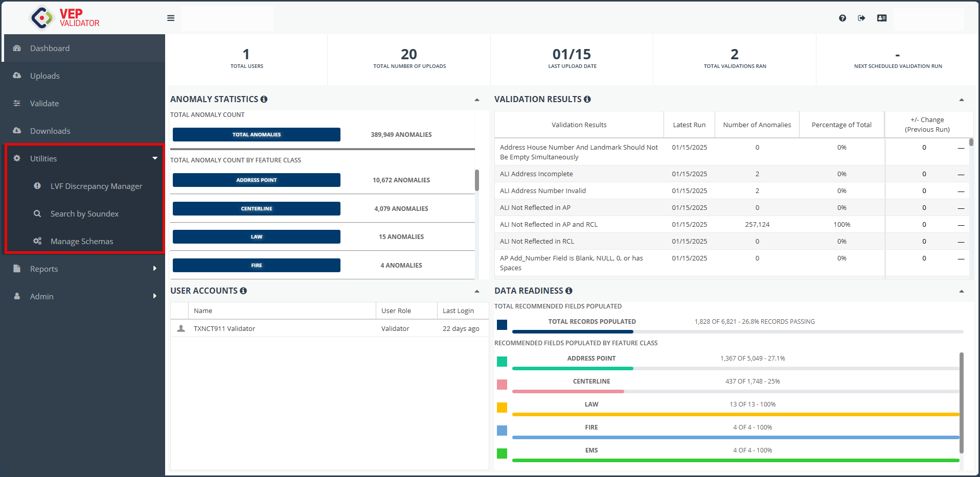Click the Centerline anomalies bar

257,208
